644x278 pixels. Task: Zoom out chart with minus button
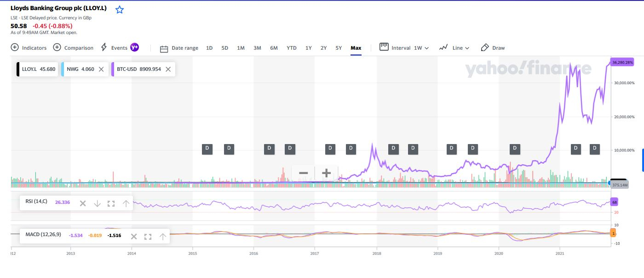[303, 173]
